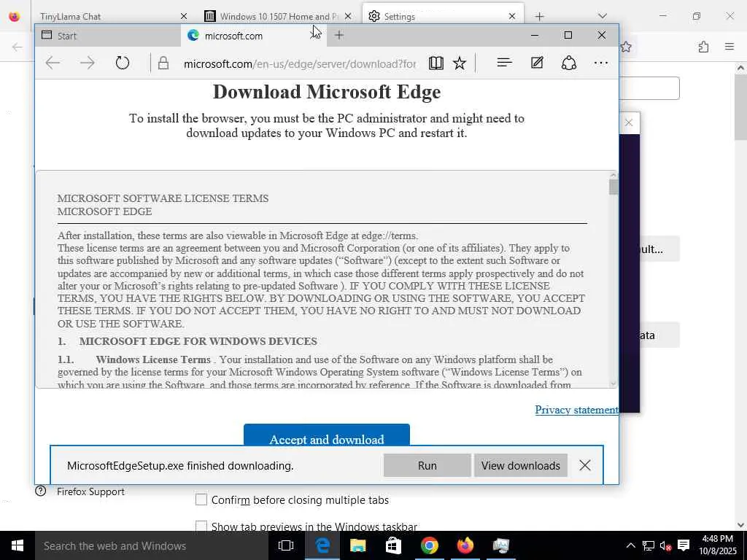Click the Firefox taskbar icon
Image resolution: width=747 pixels, height=560 pixels.
[x=465, y=545]
